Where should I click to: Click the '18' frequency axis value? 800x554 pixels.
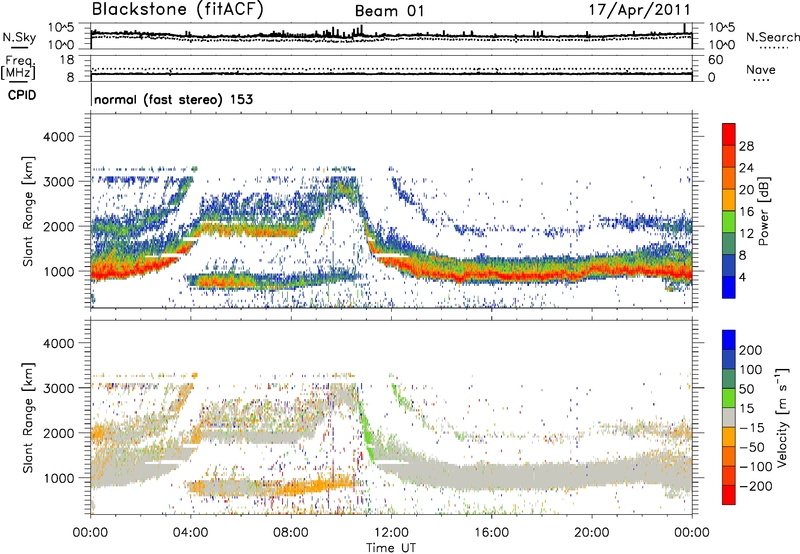click(67, 60)
